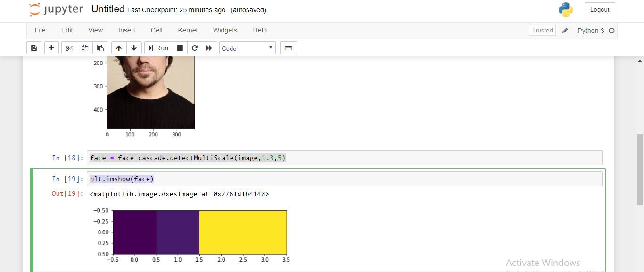Restart kernel and rerun all fast-forward icon

pos(209,48)
